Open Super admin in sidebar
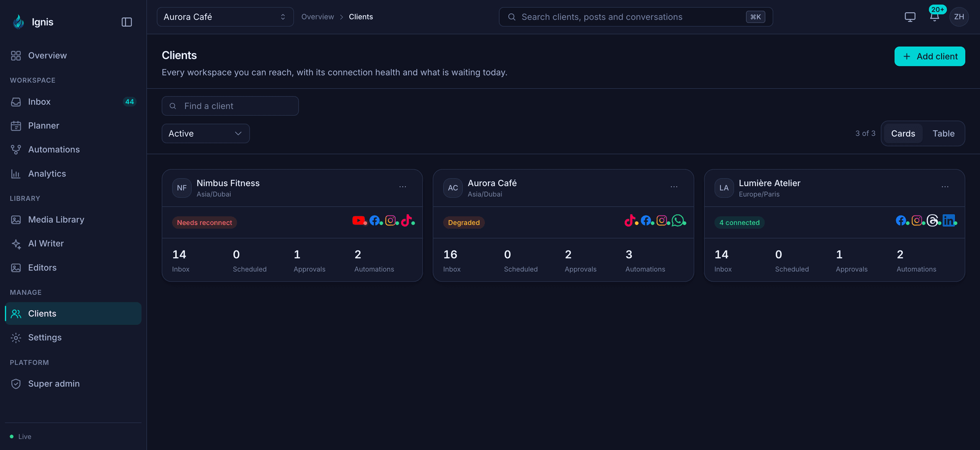Image resolution: width=980 pixels, height=450 pixels. click(73, 384)
